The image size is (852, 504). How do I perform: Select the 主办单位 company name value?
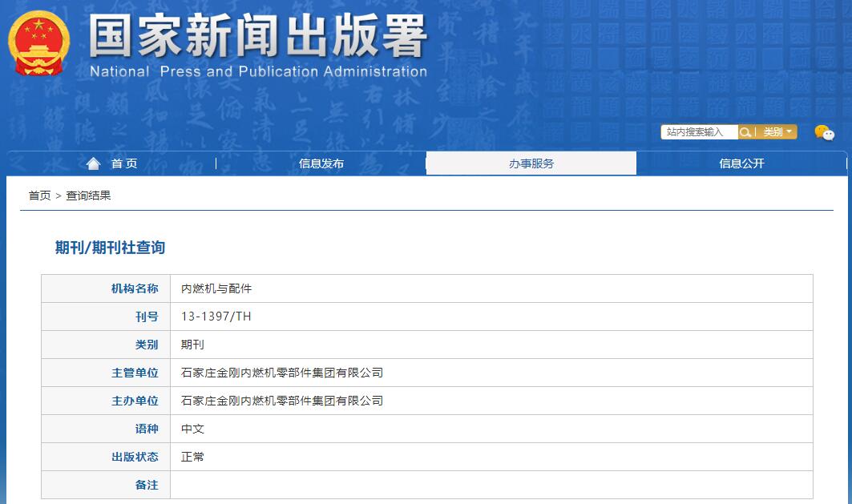click(x=282, y=401)
